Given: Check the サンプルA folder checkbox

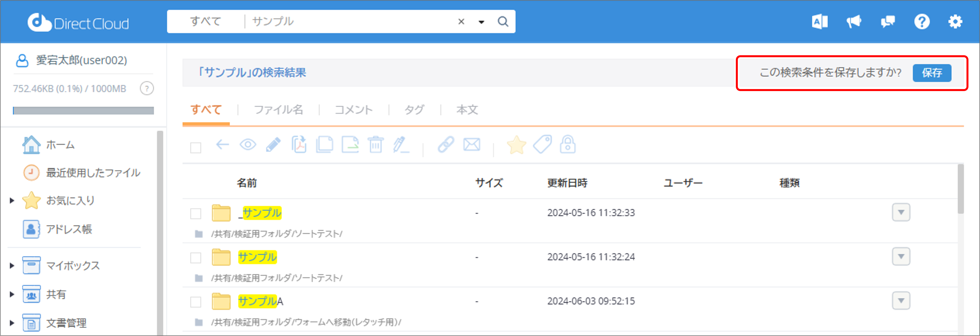Looking at the screenshot, I should [x=195, y=302].
